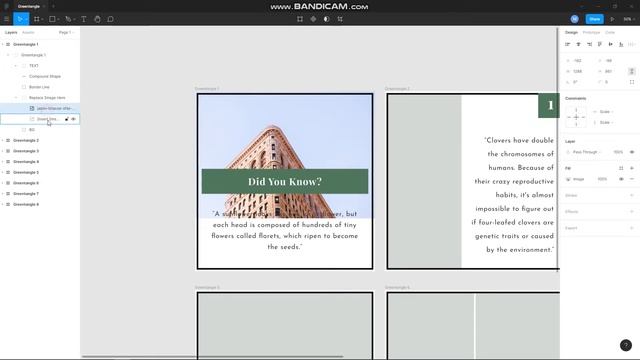Open vertical constraint Scale dropdown
Image resolution: width=640 pixels, height=360 pixels.
coord(606,122)
